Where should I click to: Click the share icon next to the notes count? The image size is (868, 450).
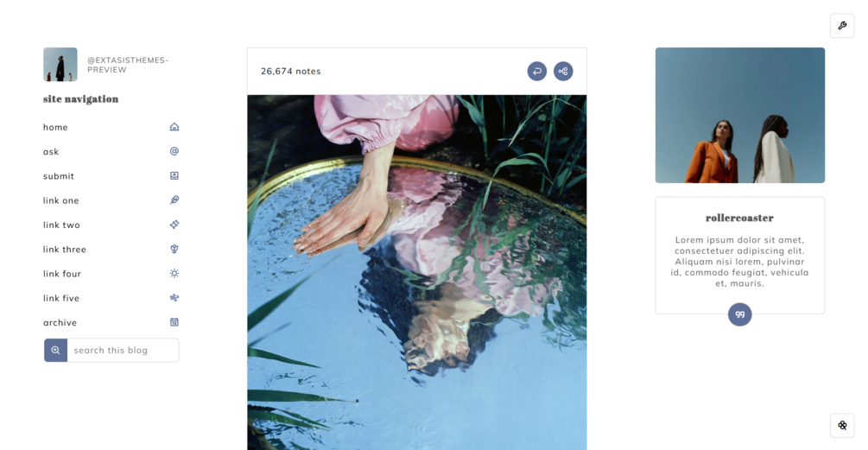tap(563, 71)
